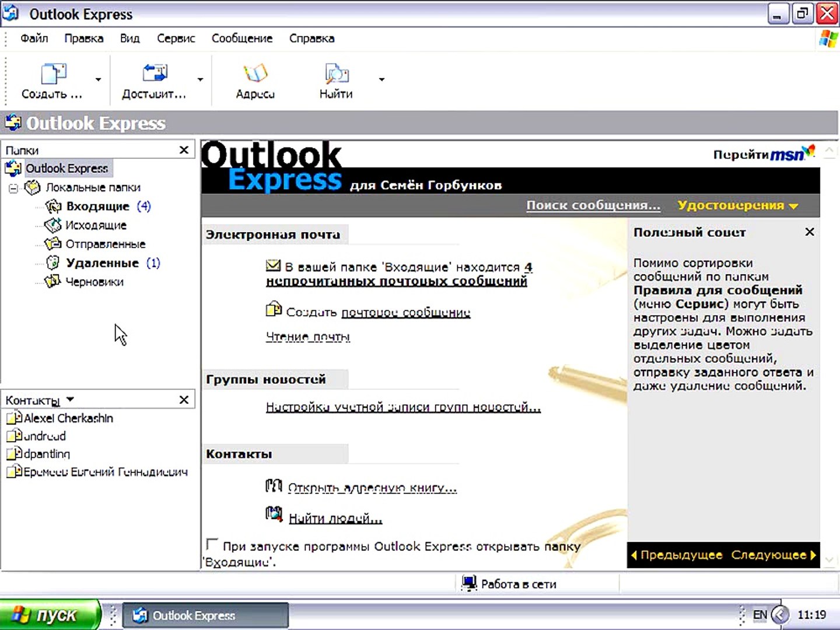Select contact name Alexei Cherkashin
840x630 pixels.
click(x=68, y=418)
